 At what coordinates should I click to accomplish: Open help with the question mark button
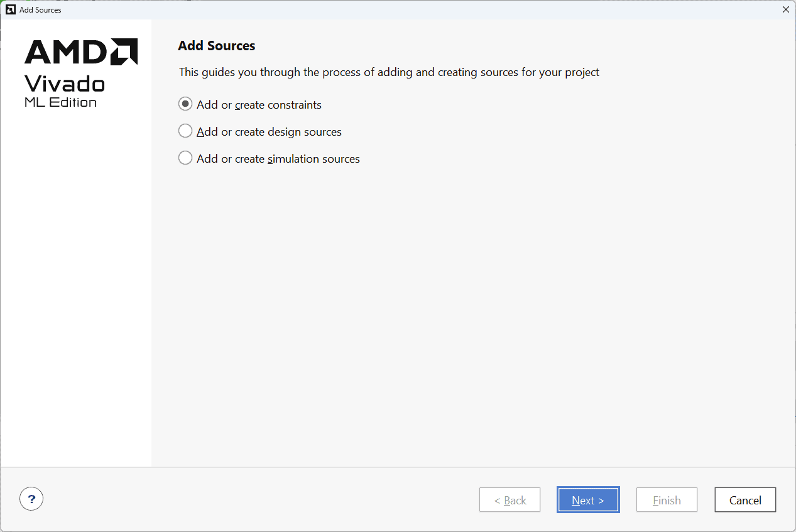tap(31, 499)
